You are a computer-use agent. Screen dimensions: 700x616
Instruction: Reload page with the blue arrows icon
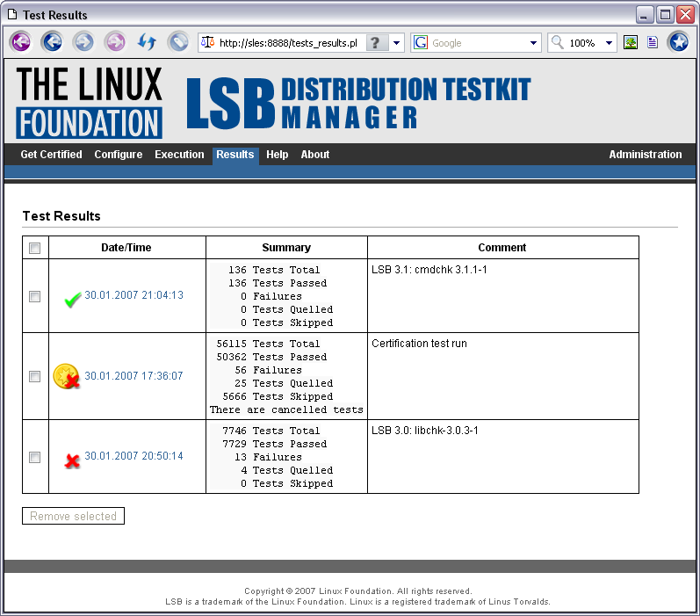pyautogui.click(x=147, y=42)
